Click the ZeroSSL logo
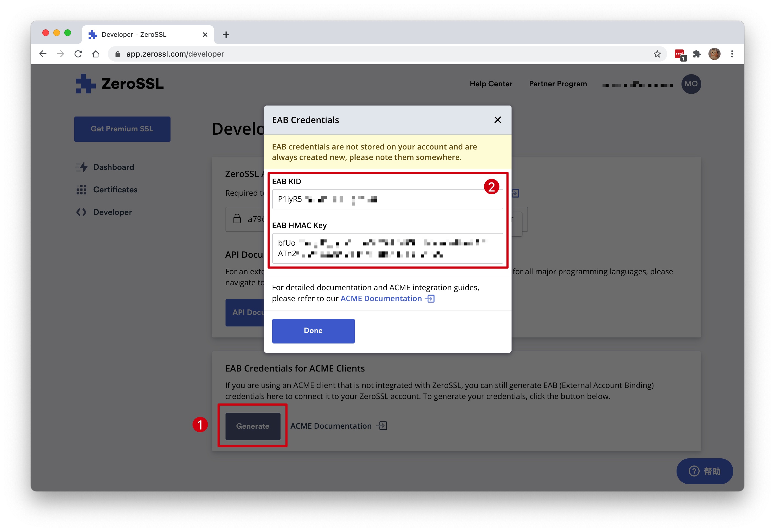Viewport: 775px width, 532px height. tap(119, 84)
